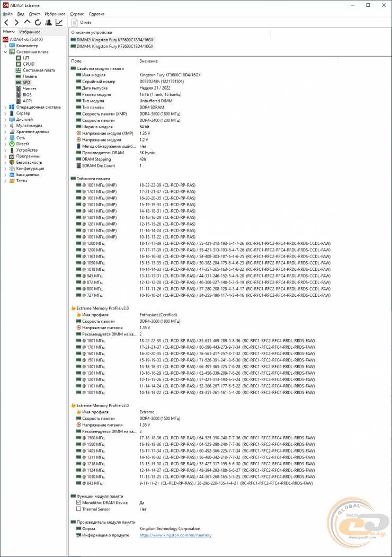The image size is (392, 557).
Task: Expand the Операционная система node
Action: pos(5,107)
